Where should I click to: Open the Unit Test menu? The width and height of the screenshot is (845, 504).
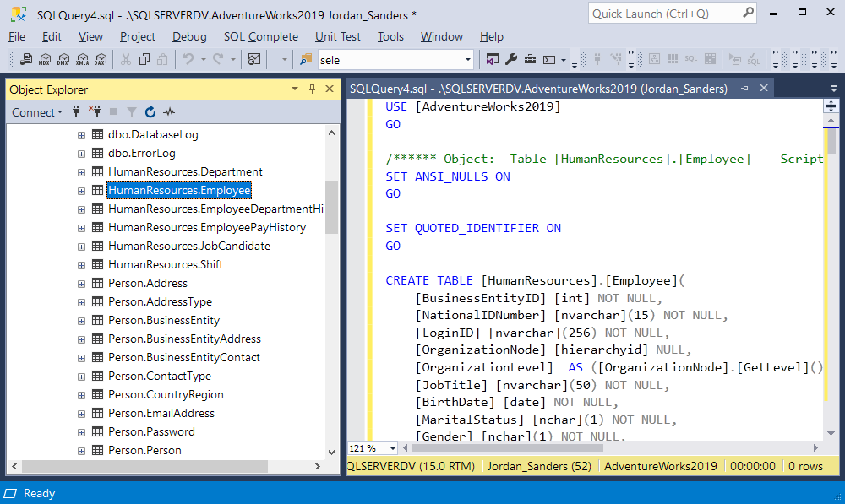click(x=338, y=36)
